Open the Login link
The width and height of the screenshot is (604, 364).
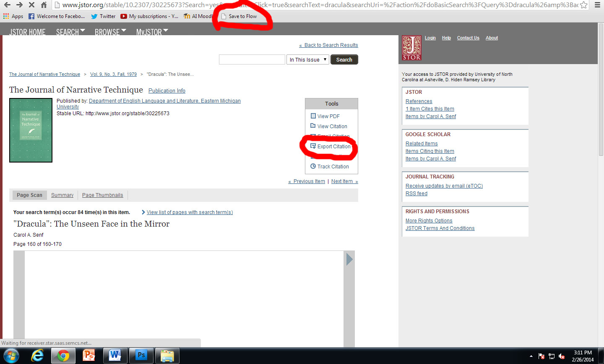click(x=430, y=38)
